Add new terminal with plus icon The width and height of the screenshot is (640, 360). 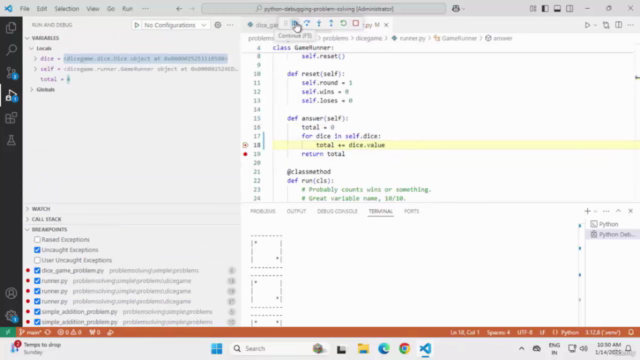click(587, 211)
